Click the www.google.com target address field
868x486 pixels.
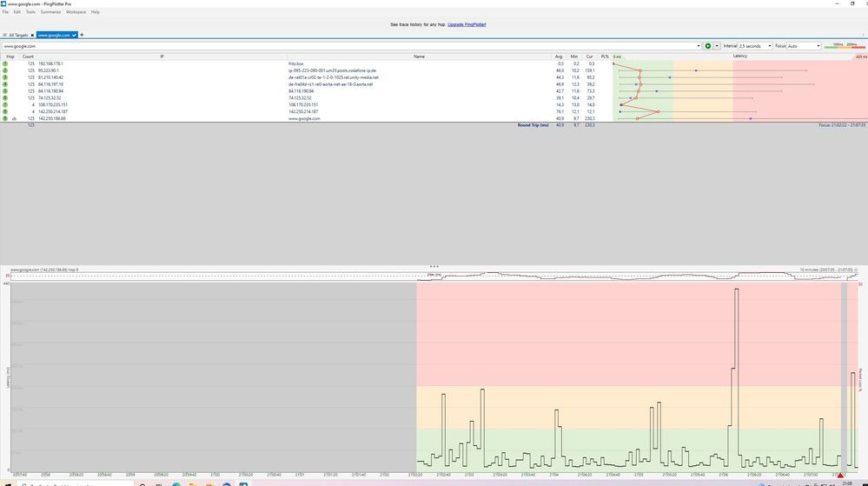tap(348, 46)
